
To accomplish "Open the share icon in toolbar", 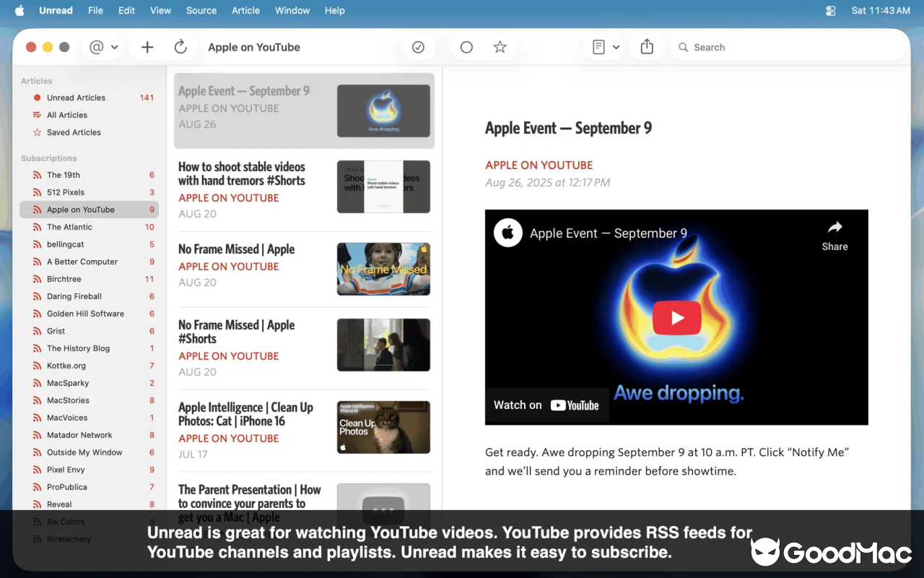I will (647, 47).
